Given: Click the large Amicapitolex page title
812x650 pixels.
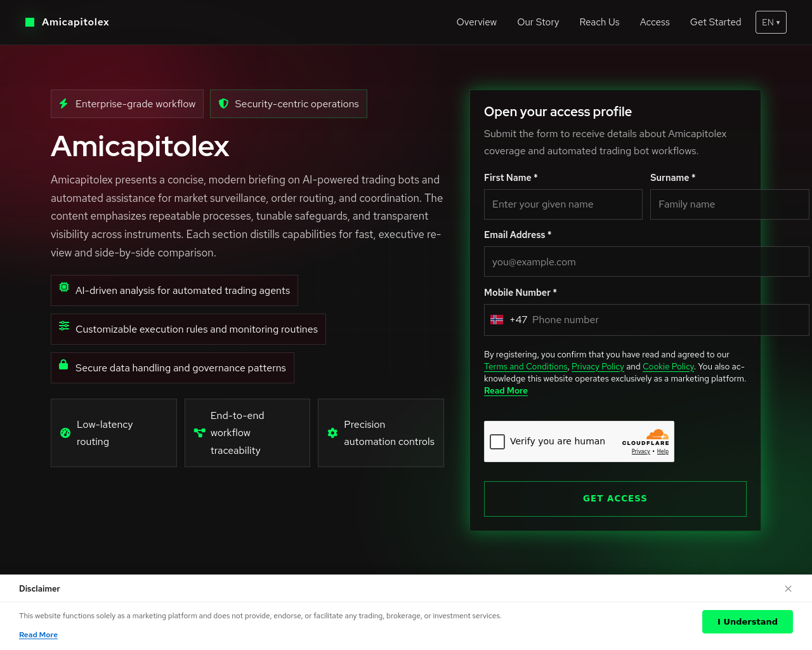Looking at the screenshot, I should tap(140, 146).
